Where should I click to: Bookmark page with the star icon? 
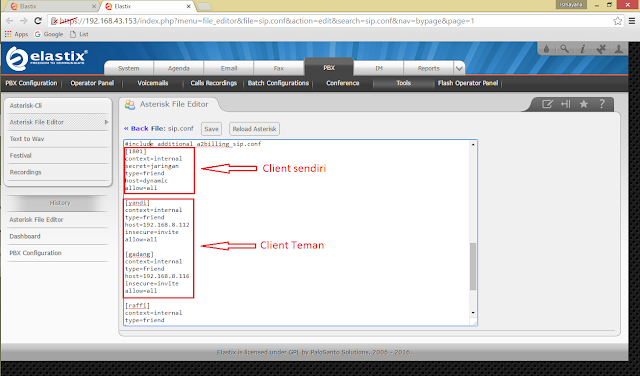click(584, 104)
